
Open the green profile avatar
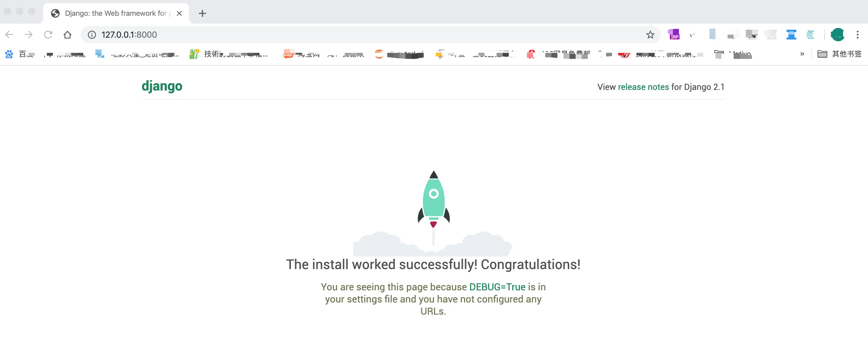point(837,35)
